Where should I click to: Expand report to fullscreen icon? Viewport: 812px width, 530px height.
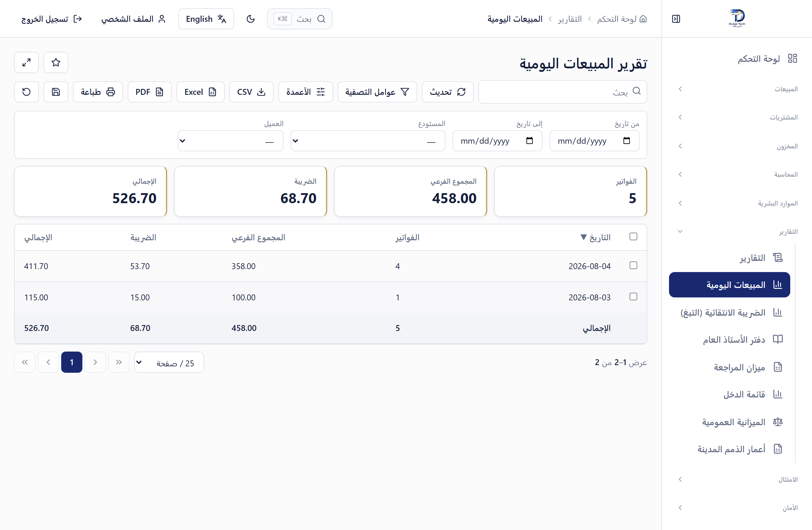[26, 62]
